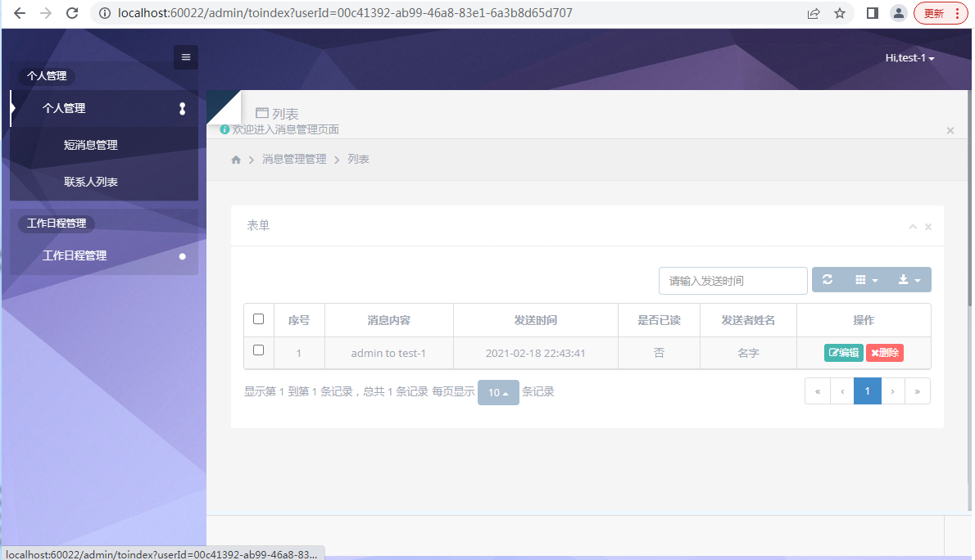The image size is (975, 560).
Task: Click 是否已读 column header
Action: [x=659, y=320]
